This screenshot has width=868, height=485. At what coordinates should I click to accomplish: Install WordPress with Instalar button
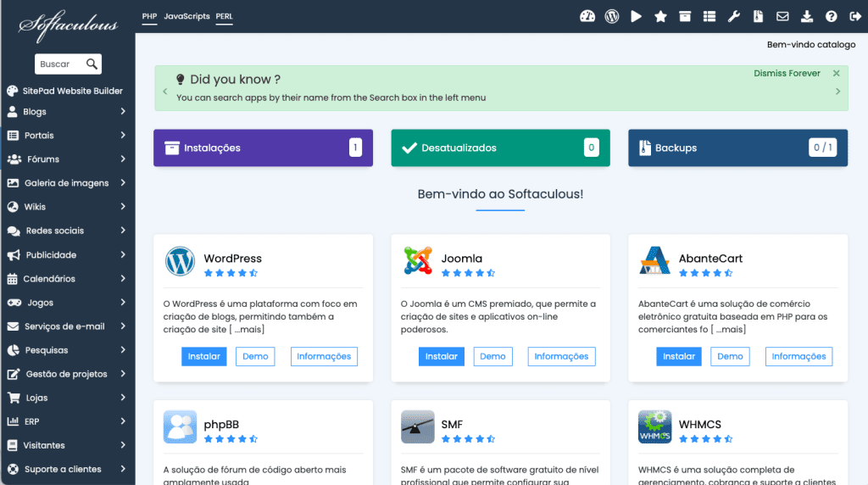(x=203, y=357)
